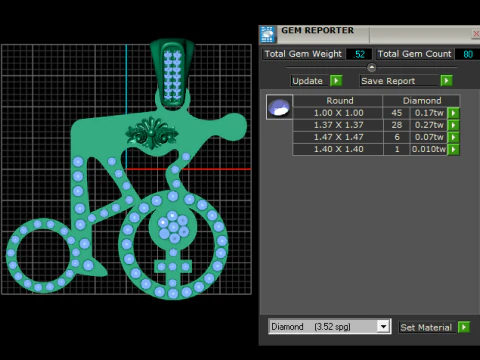
Task: Select the 1.47 X 1.47 size cell
Action: coord(338,137)
